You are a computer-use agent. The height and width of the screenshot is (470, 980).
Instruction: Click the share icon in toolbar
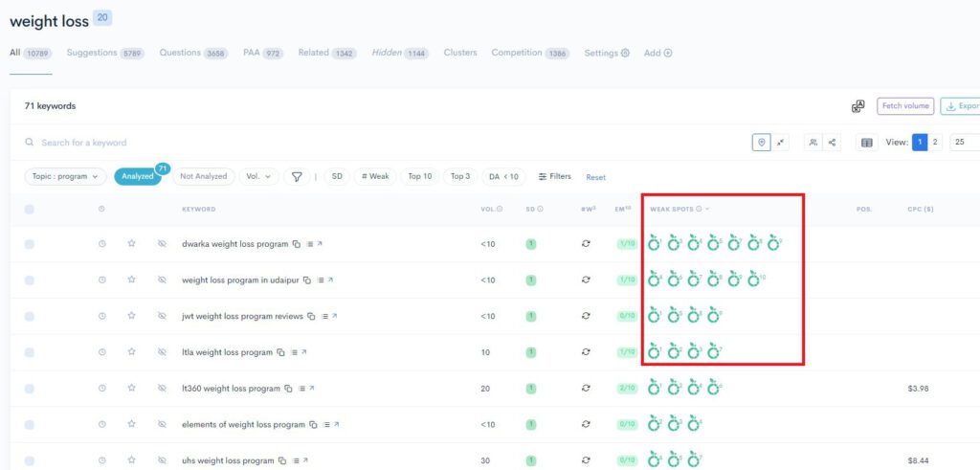click(x=832, y=143)
